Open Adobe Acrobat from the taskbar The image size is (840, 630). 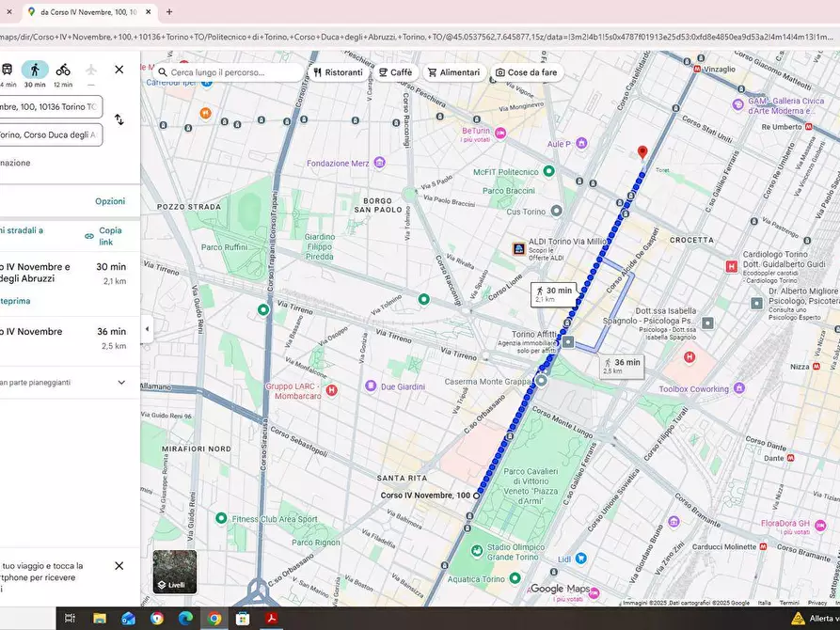tap(272, 618)
